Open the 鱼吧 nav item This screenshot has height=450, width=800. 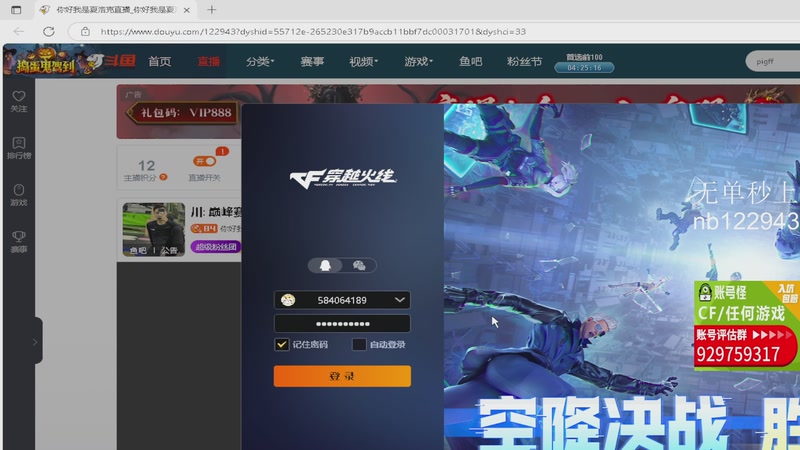470,61
